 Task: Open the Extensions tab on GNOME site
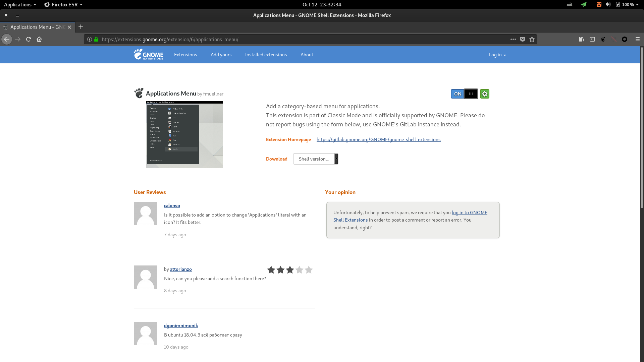point(185,54)
